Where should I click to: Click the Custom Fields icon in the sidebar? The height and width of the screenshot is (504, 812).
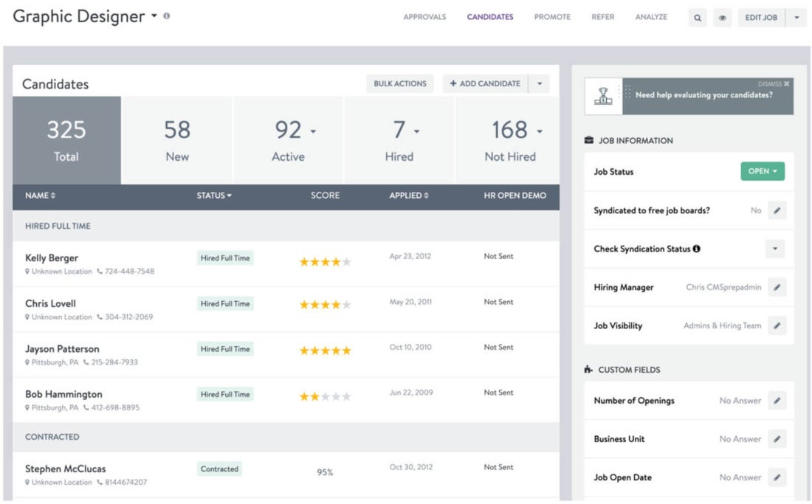coord(588,370)
